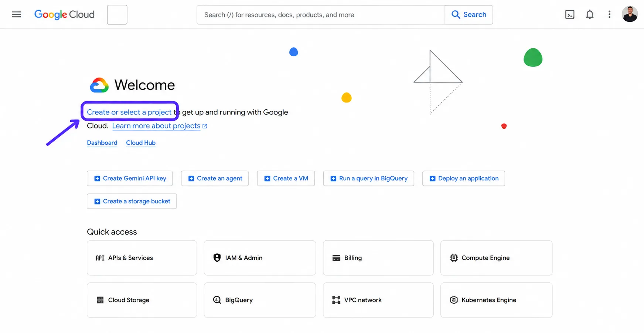Open VPC network quick access card
The width and height of the screenshot is (644, 333).
[x=378, y=300]
